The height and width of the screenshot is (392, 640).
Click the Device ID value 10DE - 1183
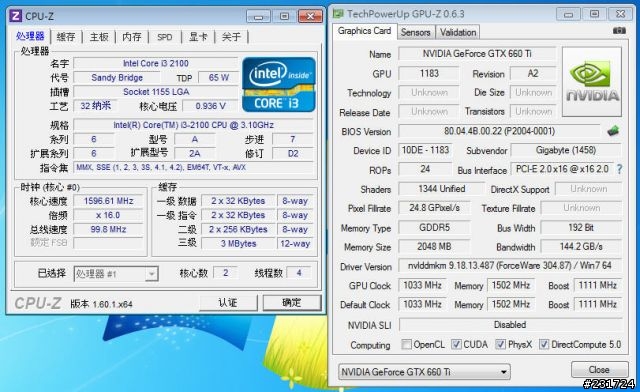click(425, 150)
